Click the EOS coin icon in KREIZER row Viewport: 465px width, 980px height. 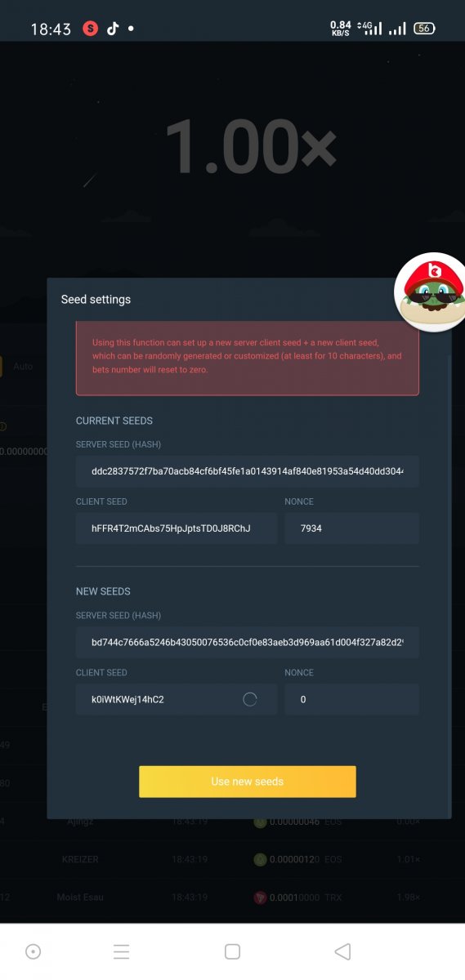coord(260,859)
